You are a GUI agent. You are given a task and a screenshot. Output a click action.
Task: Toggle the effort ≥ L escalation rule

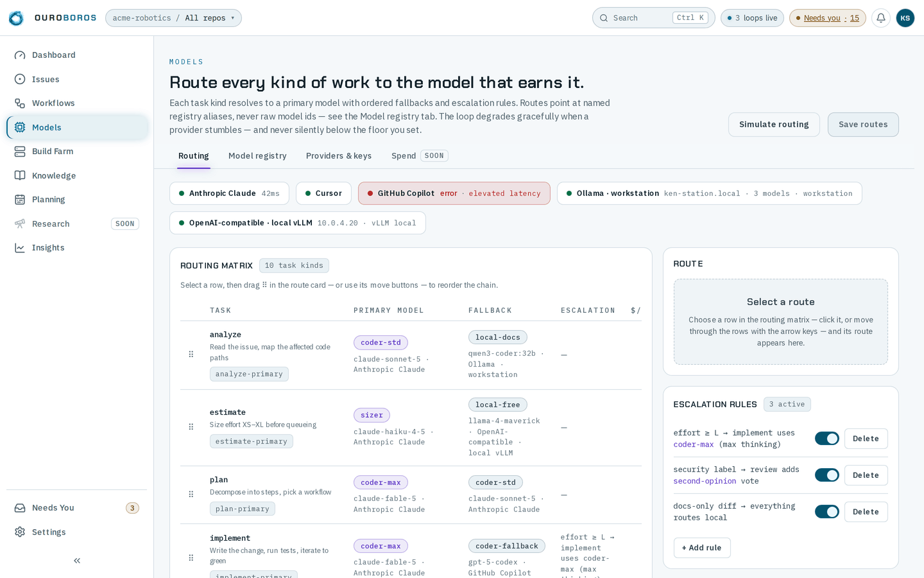pos(827,439)
